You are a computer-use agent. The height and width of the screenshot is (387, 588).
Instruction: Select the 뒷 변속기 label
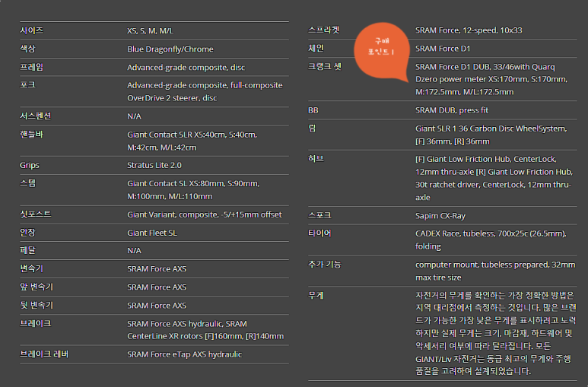point(37,305)
